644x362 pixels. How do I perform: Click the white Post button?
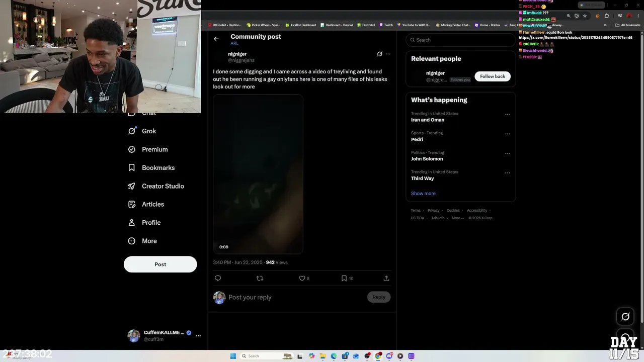(160, 264)
